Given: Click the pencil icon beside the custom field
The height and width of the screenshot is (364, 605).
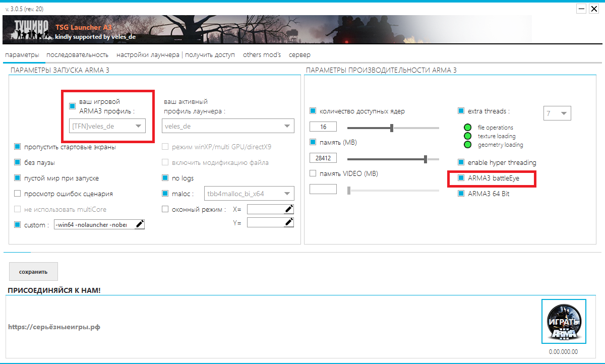Looking at the screenshot, I should (x=140, y=225).
